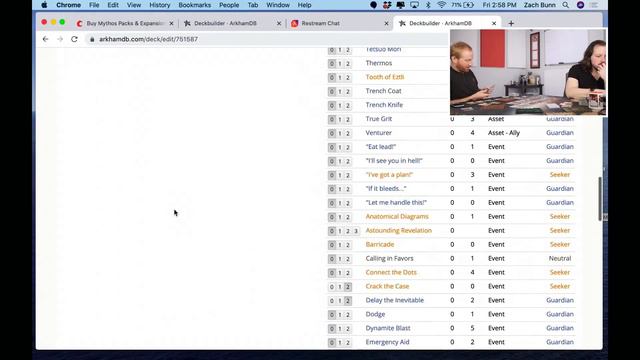Open the Apple menu
Image resolution: width=640 pixels, height=360 pixels.
click(44, 5)
